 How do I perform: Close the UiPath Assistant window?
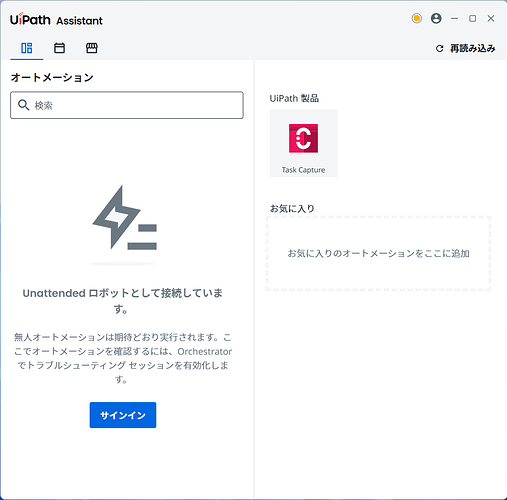(491, 18)
